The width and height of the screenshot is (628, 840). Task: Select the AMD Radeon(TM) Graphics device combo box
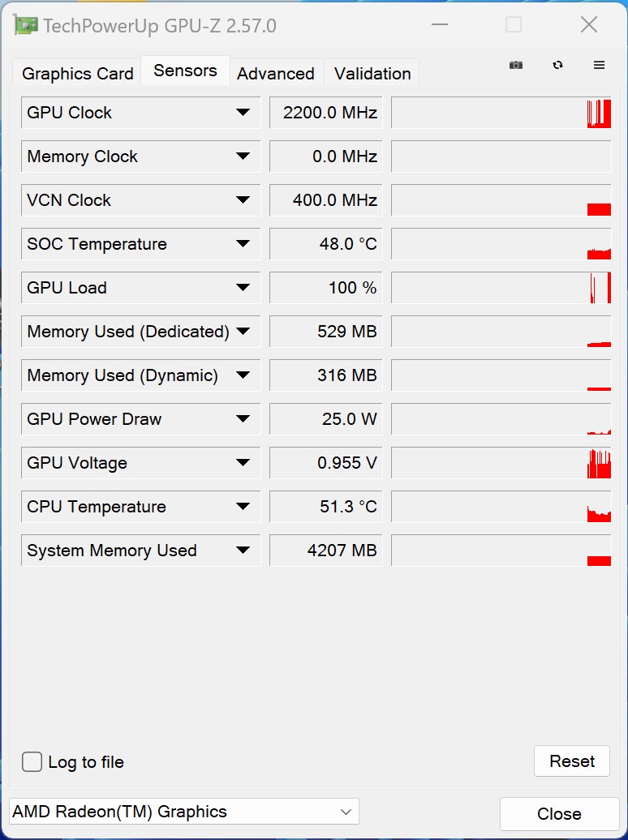coord(184,812)
